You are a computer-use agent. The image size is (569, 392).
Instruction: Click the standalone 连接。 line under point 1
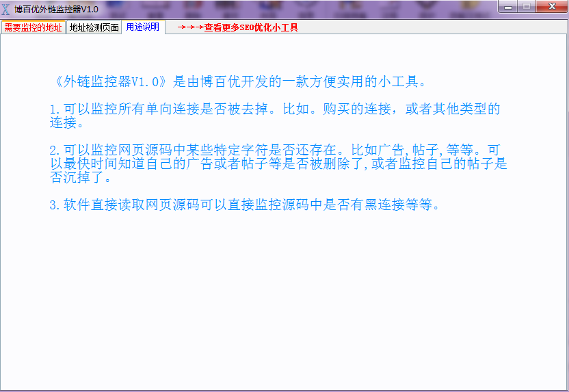67,123
